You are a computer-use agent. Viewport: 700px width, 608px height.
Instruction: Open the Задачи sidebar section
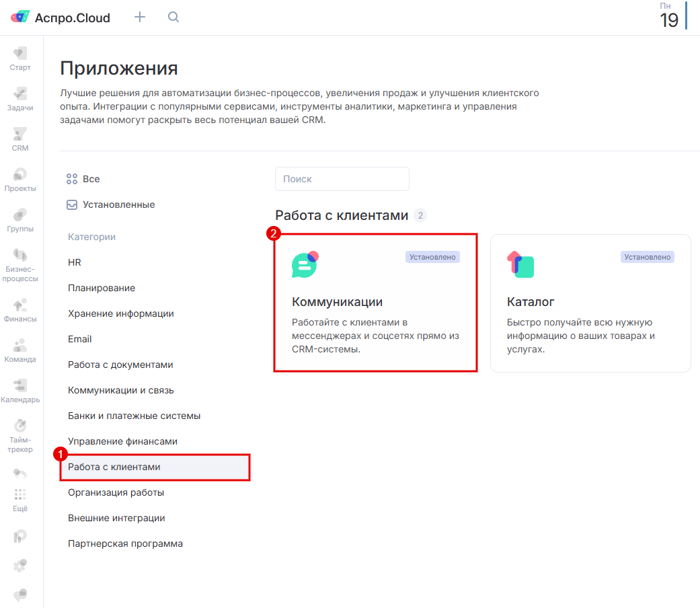20,98
